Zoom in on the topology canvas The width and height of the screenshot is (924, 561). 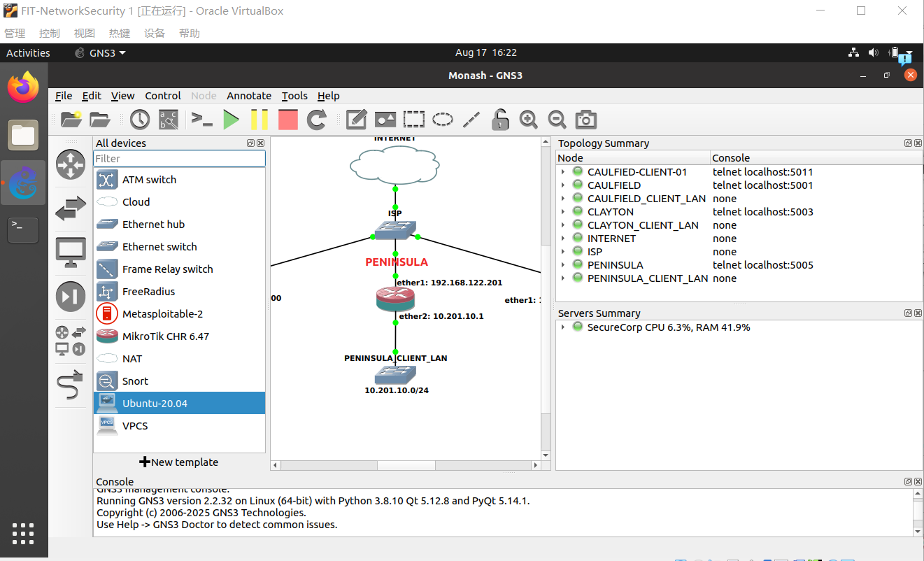point(529,119)
